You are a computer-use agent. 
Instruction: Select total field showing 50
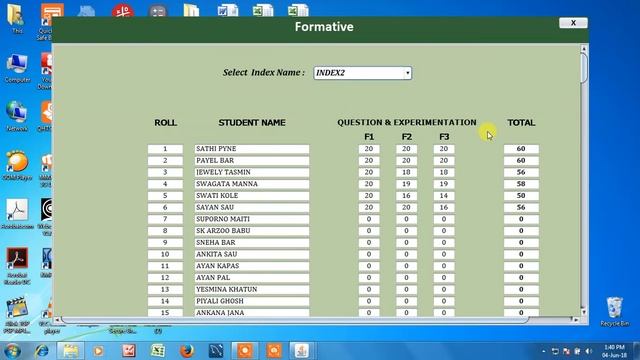coord(521,196)
